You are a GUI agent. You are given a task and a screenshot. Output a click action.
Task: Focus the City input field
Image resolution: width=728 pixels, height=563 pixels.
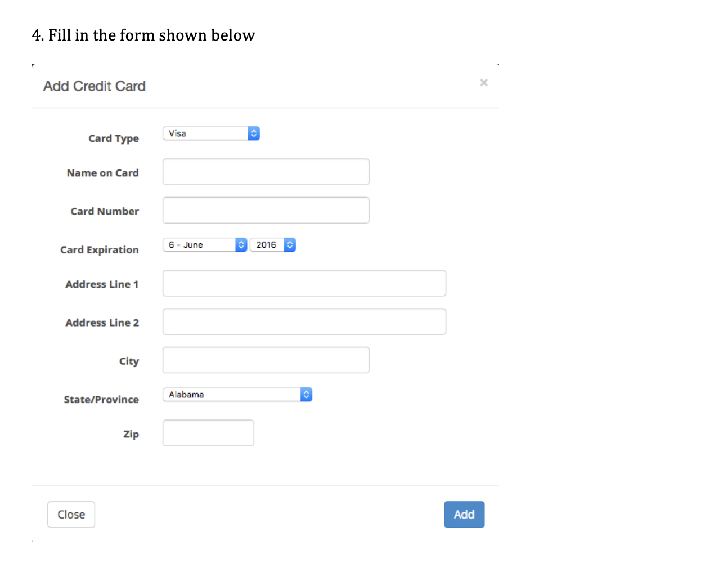(266, 360)
